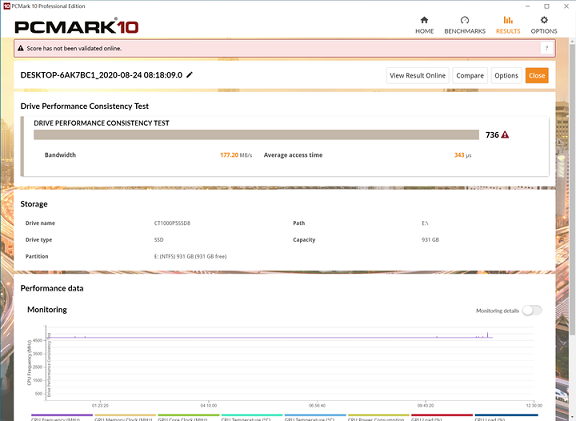Screen dimensions: 576x421
Task: Click the orange Close button
Action: tap(537, 75)
